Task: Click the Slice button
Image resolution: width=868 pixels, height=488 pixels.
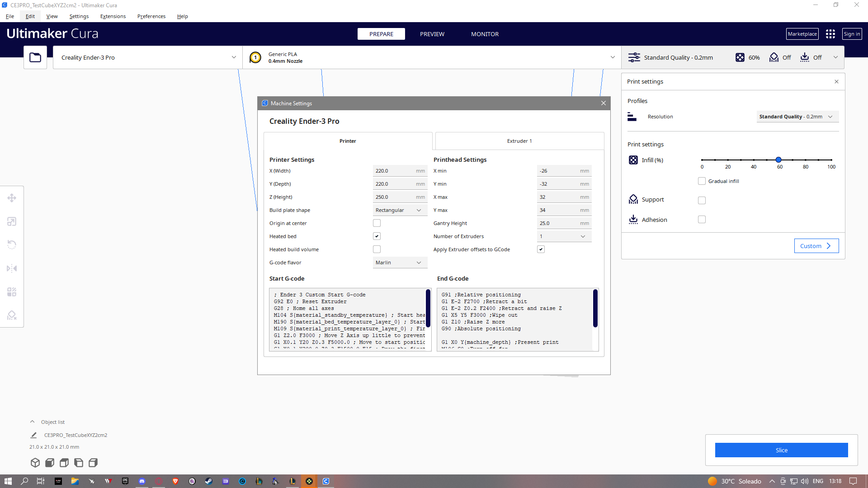Action: pyautogui.click(x=781, y=450)
